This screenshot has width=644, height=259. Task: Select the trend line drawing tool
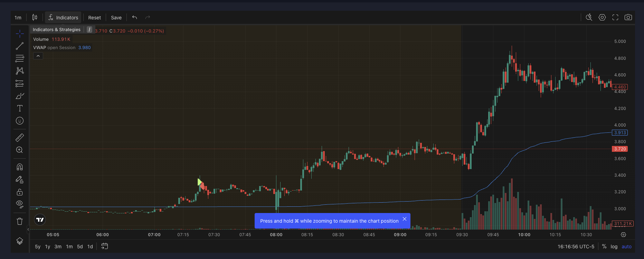(x=20, y=46)
